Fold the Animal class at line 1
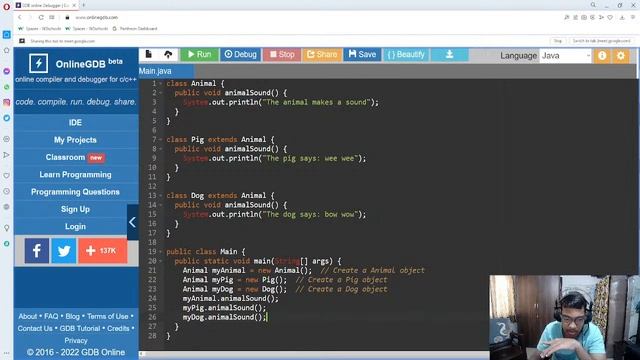 [x=160, y=84]
